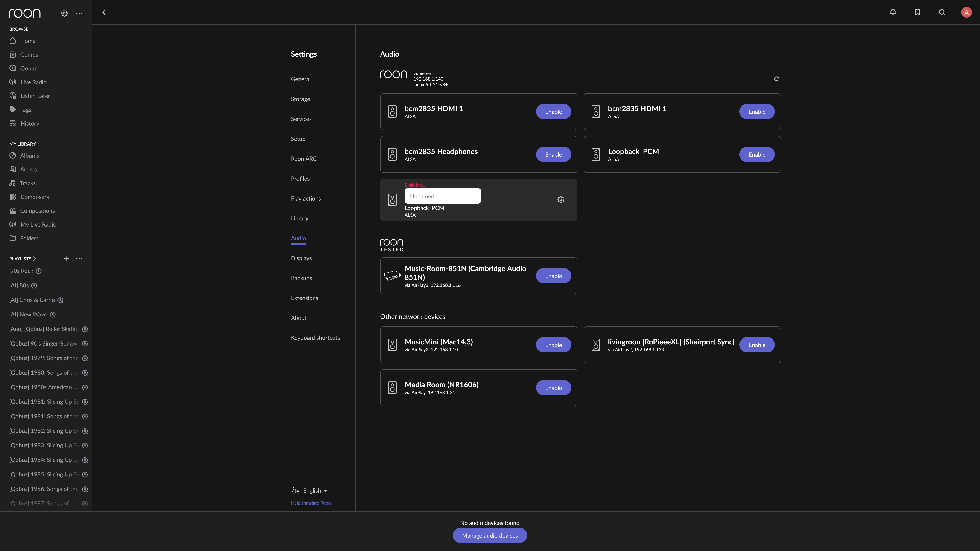Open the English language dropdown
Screen dimensions: 980x551
tap(315, 491)
